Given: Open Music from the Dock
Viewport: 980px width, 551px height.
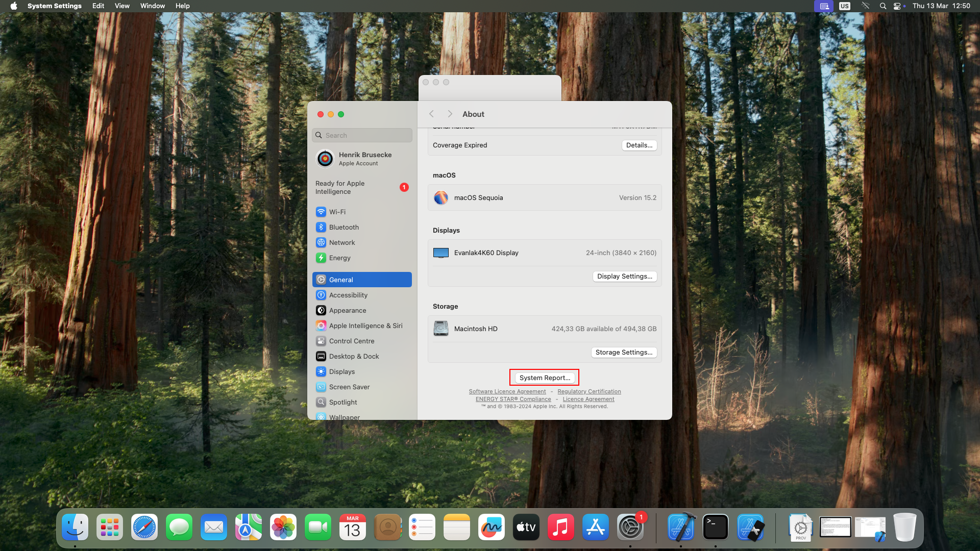Looking at the screenshot, I should click(x=561, y=527).
